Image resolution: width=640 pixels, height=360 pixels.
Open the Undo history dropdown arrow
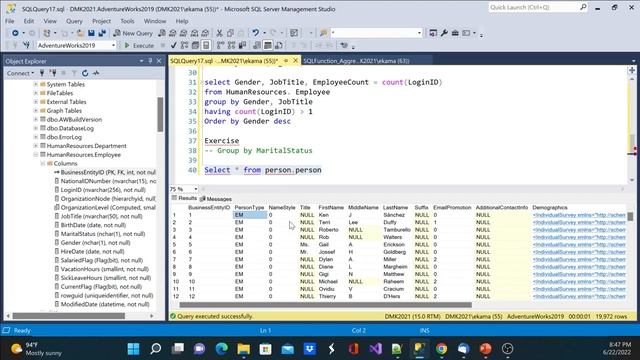(264, 33)
